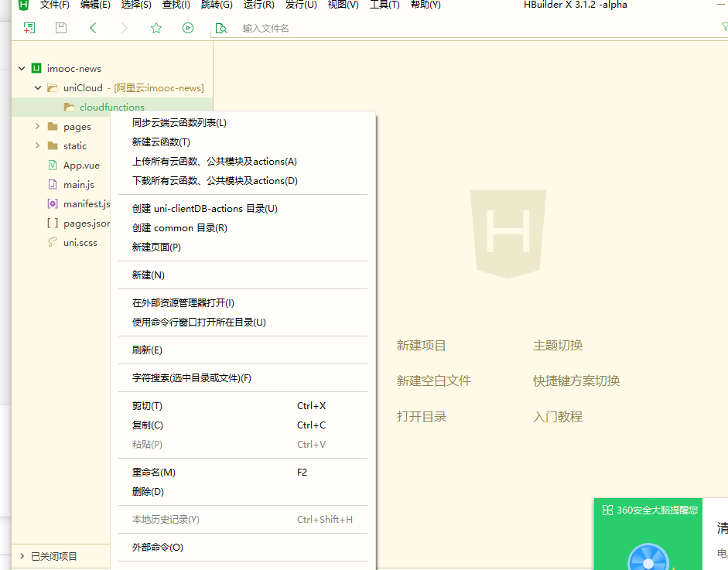Image resolution: width=728 pixels, height=570 pixels.
Task: Click the 新建项目 link
Action: point(421,346)
